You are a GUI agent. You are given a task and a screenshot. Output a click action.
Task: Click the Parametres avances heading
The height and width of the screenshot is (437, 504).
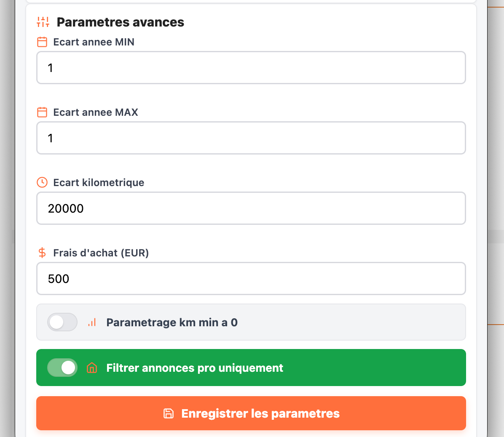(121, 22)
